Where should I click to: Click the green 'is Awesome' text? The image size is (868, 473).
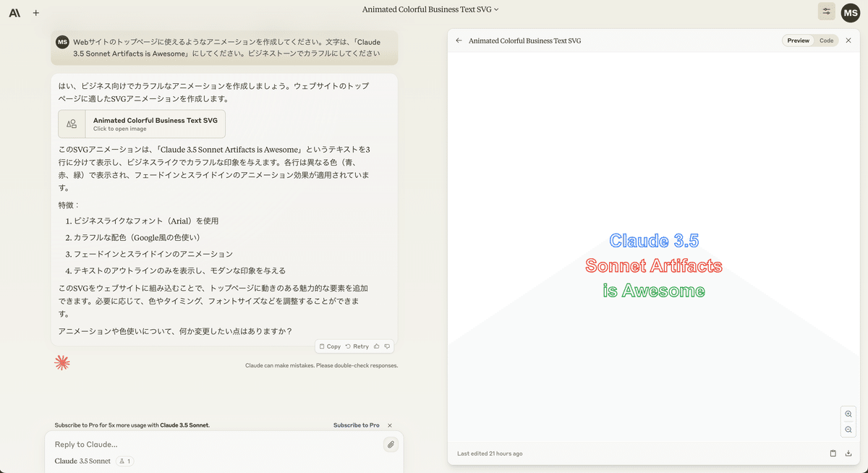coord(654,291)
